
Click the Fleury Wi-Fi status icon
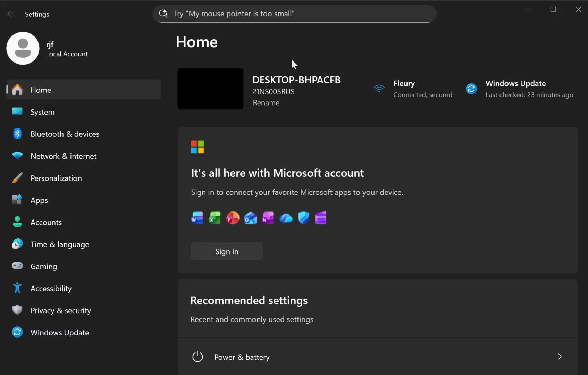point(379,89)
